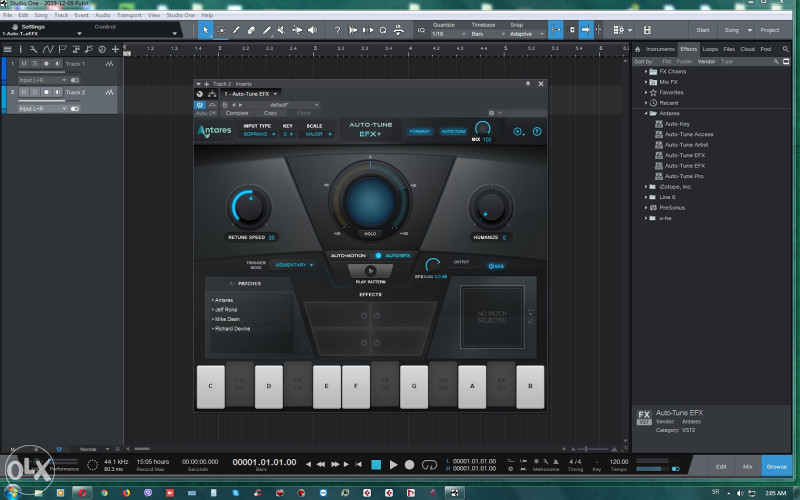Adjust the Mix knob
The image size is (800, 500).
[482, 128]
